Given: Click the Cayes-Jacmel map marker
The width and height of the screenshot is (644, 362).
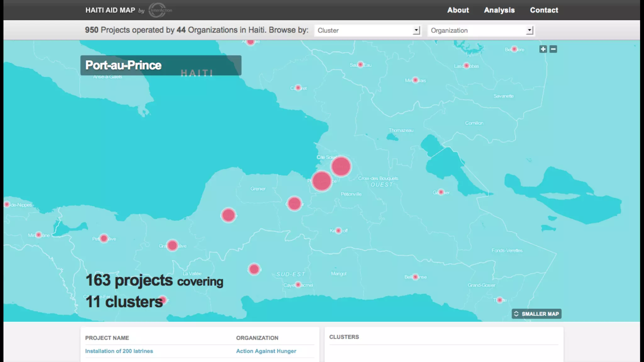Looking at the screenshot, I should 298,285.
